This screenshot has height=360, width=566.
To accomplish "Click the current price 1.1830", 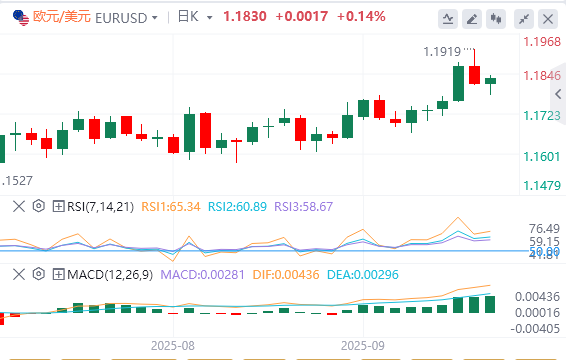I will pyautogui.click(x=245, y=17).
